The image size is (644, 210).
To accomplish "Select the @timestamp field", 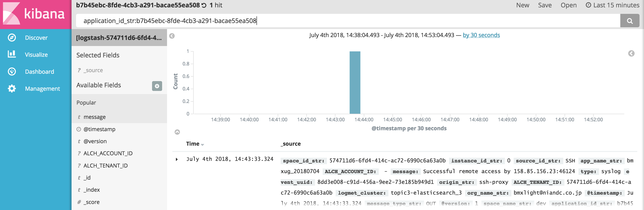I will [100, 129].
